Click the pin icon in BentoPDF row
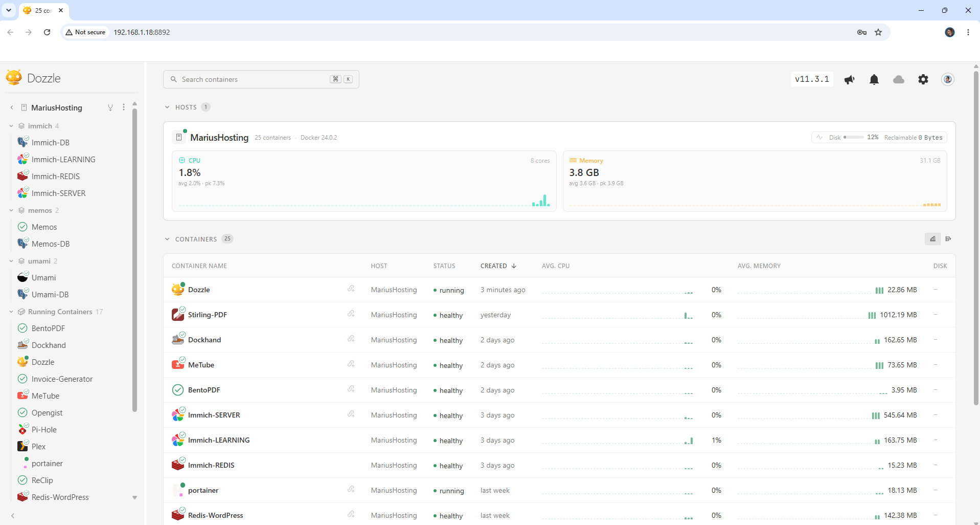The width and height of the screenshot is (980, 525). tap(351, 389)
